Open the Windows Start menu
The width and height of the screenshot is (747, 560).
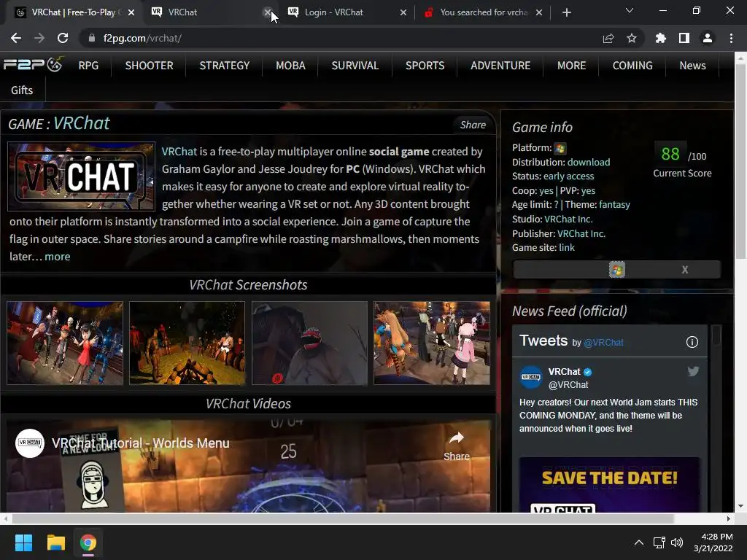(23, 542)
